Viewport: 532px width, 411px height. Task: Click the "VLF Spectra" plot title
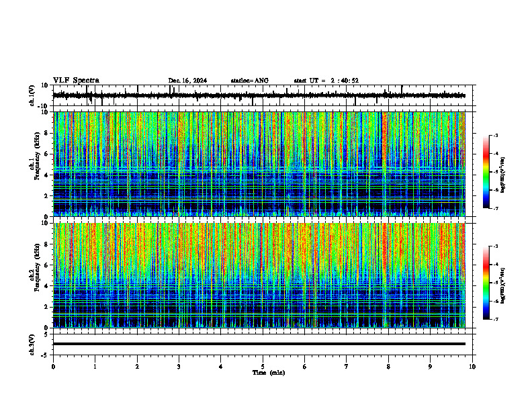(76, 80)
